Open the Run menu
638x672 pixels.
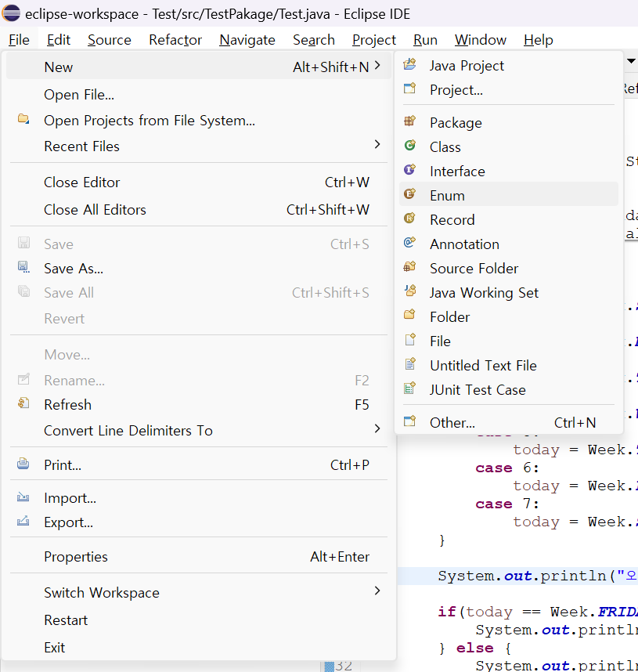click(425, 40)
